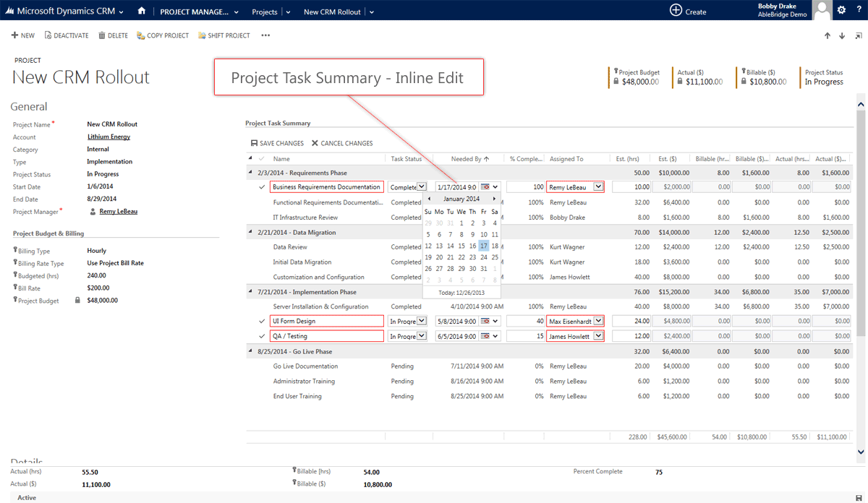Edit the UI Form Design name field
Image resolution: width=868 pixels, height=503 pixels.
(x=327, y=321)
